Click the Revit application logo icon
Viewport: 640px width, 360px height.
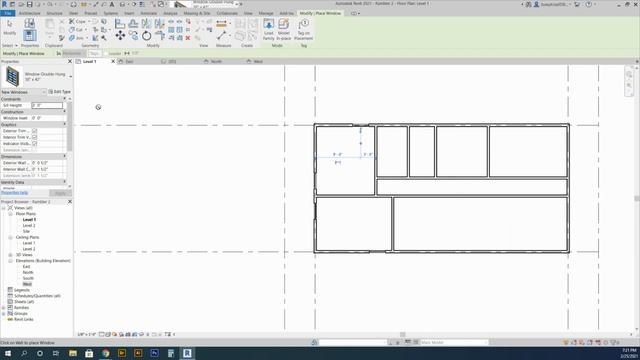(4, 4)
